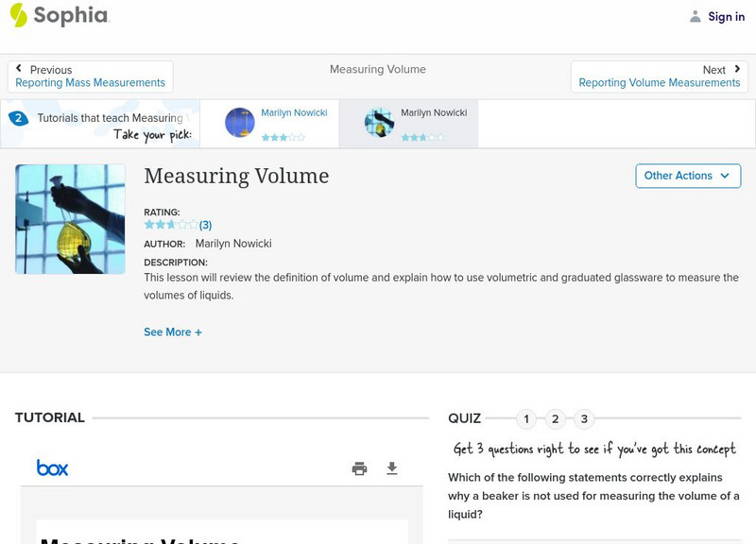Click quiz step circle number 3
The width and height of the screenshot is (756, 544).
pyautogui.click(x=586, y=418)
